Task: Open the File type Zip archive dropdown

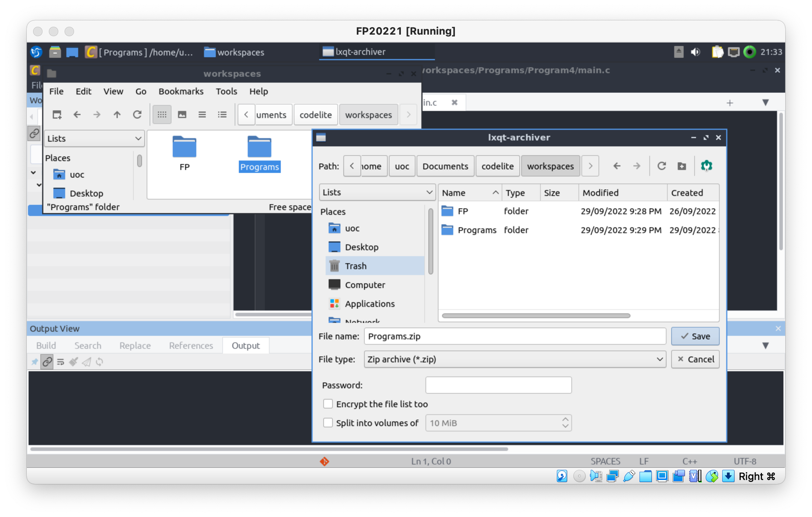Action: click(x=515, y=359)
